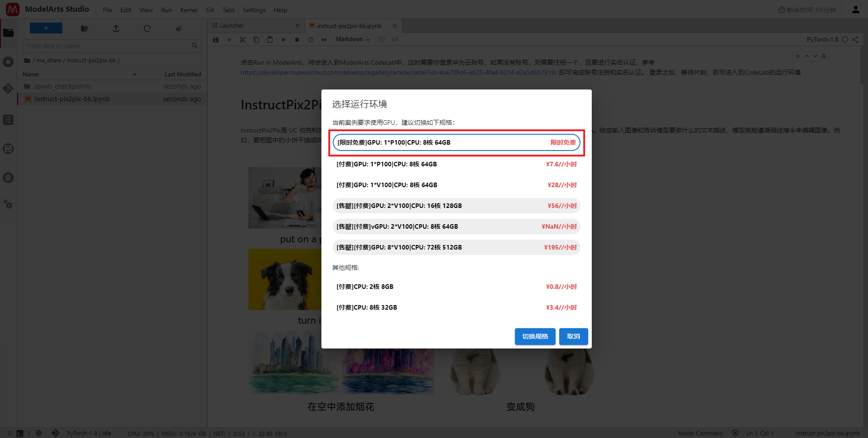
Task: Open the file browser sidebar panel
Action: point(8,33)
